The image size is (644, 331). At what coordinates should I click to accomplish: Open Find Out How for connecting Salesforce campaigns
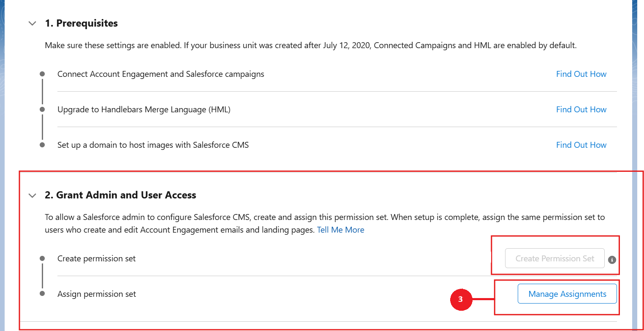pyautogui.click(x=581, y=74)
